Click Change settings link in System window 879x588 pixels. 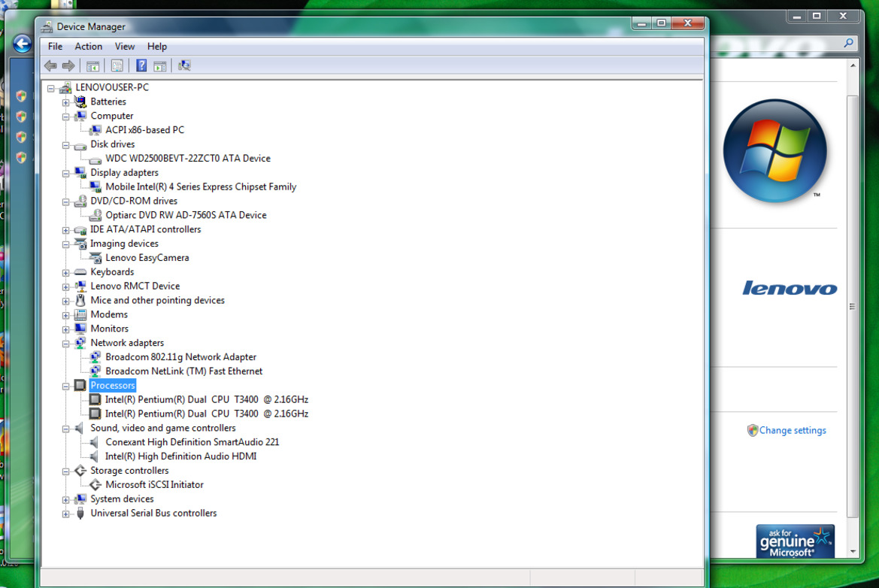tap(792, 431)
